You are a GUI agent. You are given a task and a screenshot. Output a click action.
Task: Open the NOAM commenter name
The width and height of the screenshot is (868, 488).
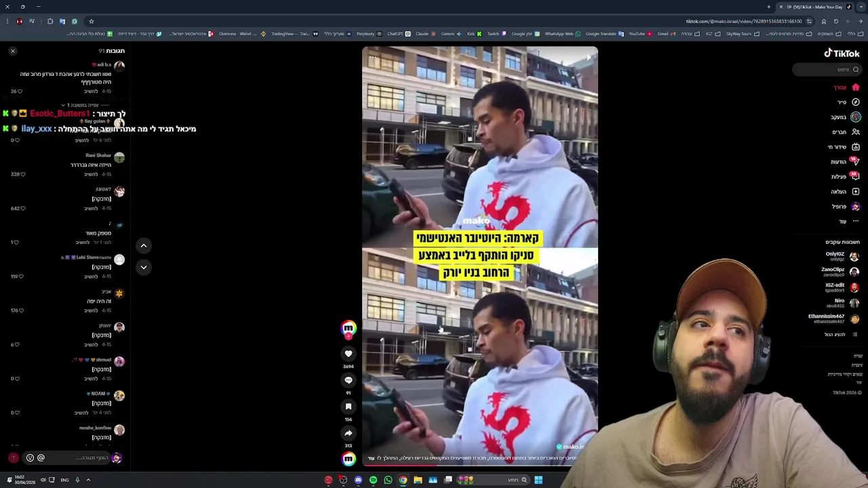click(x=98, y=394)
